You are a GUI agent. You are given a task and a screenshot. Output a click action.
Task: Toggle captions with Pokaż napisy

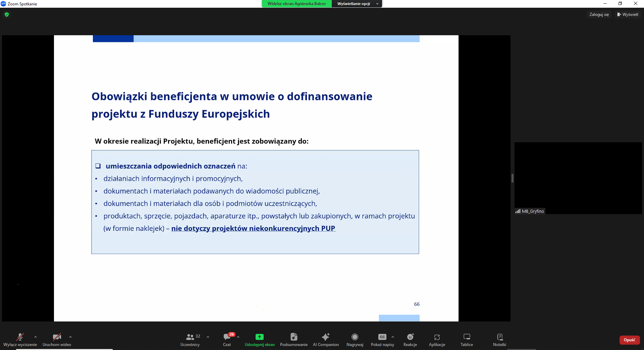(382, 340)
